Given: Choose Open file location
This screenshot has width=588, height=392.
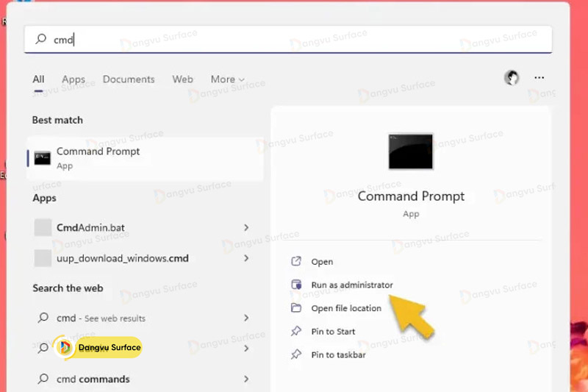Looking at the screenshot, I should point(346,308).
